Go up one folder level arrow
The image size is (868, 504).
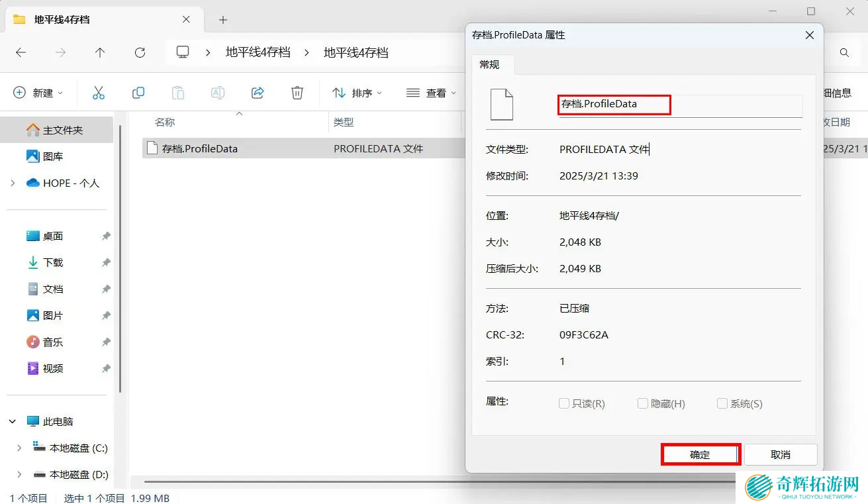coord(100,52)
